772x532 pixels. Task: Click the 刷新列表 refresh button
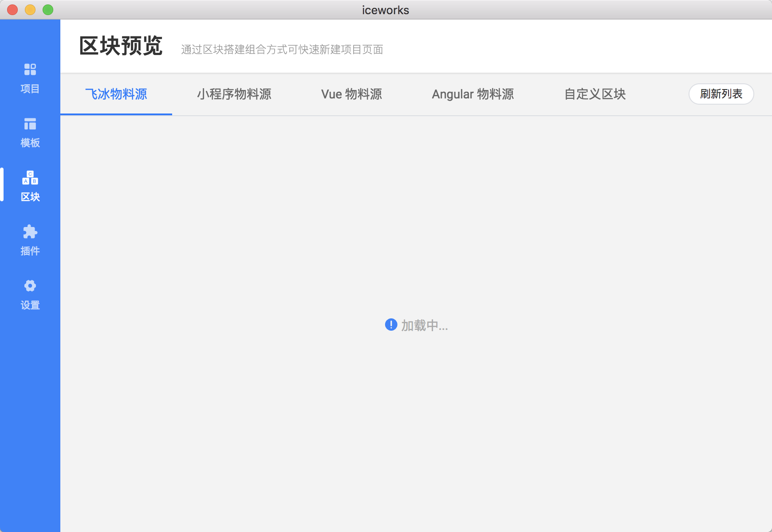pos(721,94)
